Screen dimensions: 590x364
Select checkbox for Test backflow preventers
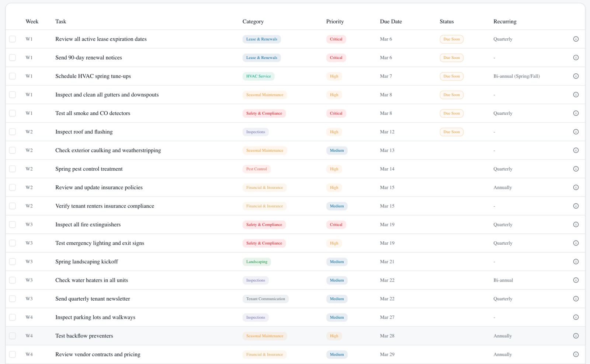pyautogui.click(x=13, y=336)
